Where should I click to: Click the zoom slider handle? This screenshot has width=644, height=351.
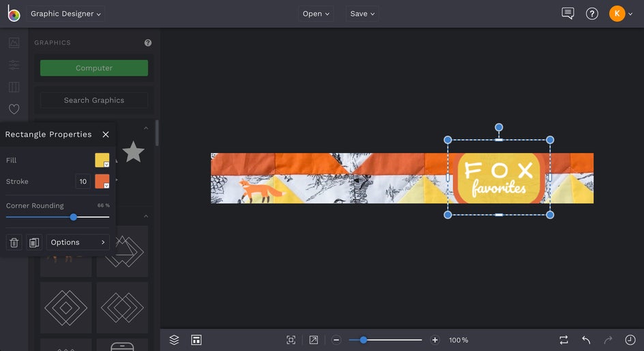(x=364, y=340)
